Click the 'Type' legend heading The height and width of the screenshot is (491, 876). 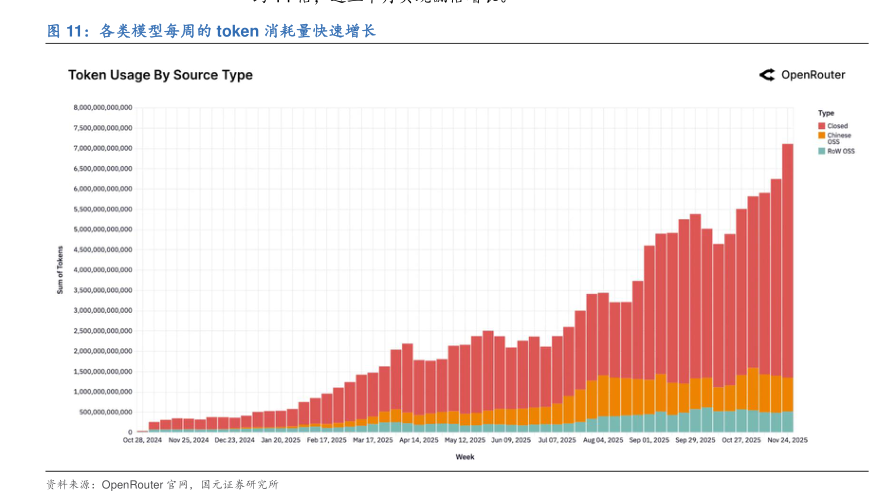(826, 113)
